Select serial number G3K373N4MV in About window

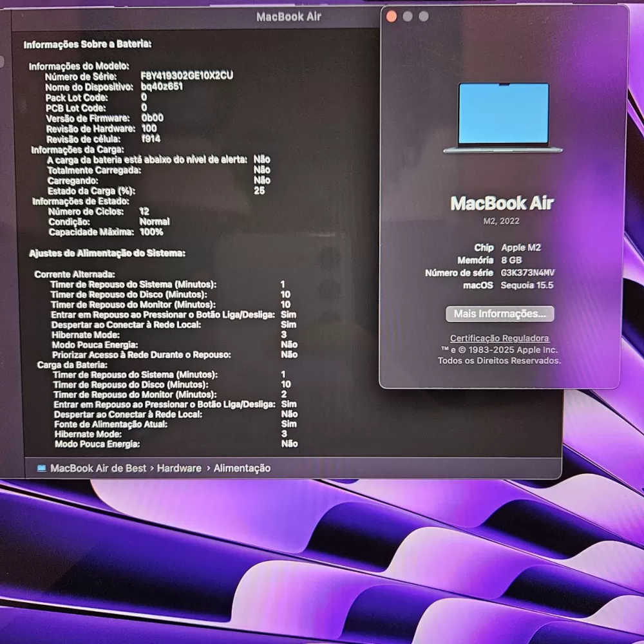point(528,272)
